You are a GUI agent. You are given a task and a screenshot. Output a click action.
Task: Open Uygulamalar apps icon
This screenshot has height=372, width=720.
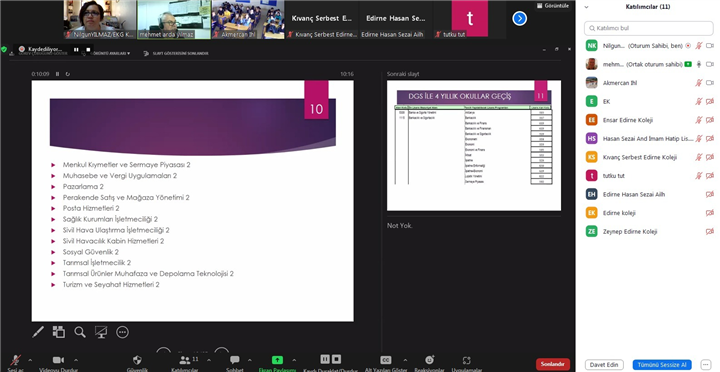[x=467, y=361]
